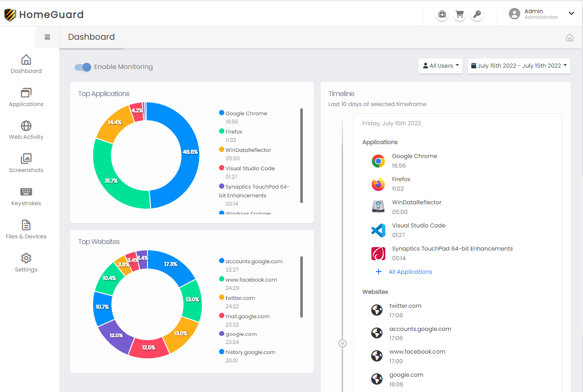Open Web Activity in the sidebar
The height and width of the screenshot is (392, 583).
[x=26, y=131]
